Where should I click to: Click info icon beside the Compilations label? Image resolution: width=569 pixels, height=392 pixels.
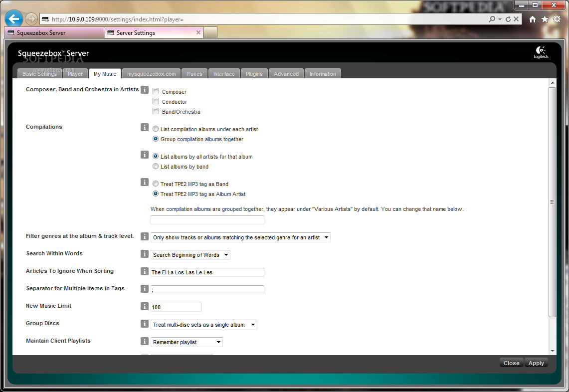(145, 127)
